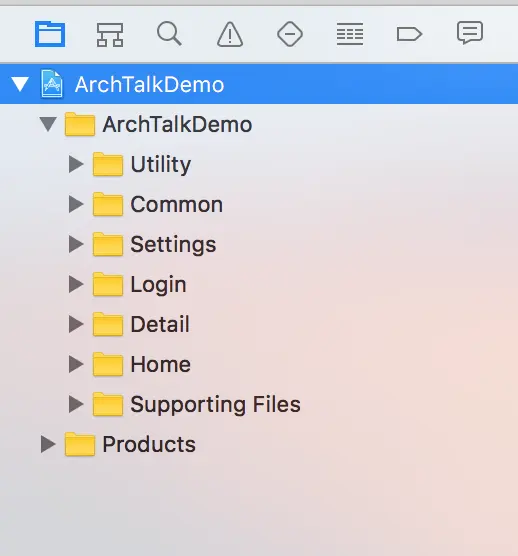
Task: Click the Utility folder icon
Action: click(108, 164)
